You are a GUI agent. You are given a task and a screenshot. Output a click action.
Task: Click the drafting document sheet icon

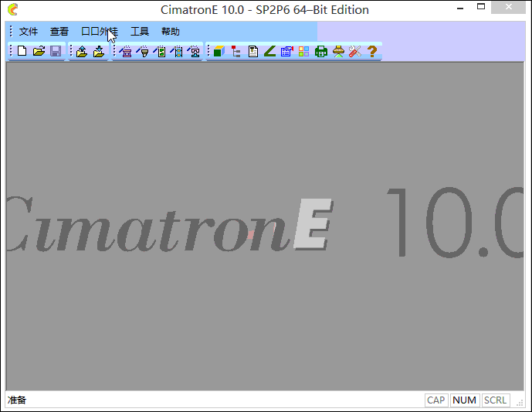point(253,51)
